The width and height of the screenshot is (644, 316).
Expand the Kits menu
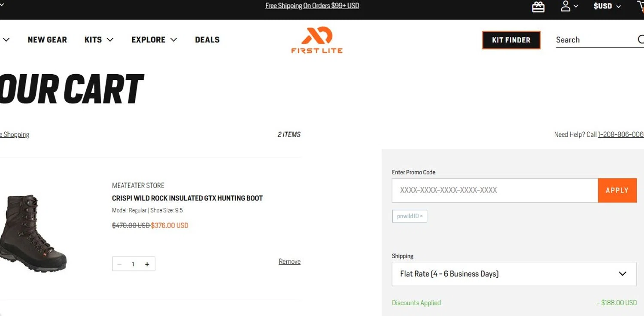(99, 39)
